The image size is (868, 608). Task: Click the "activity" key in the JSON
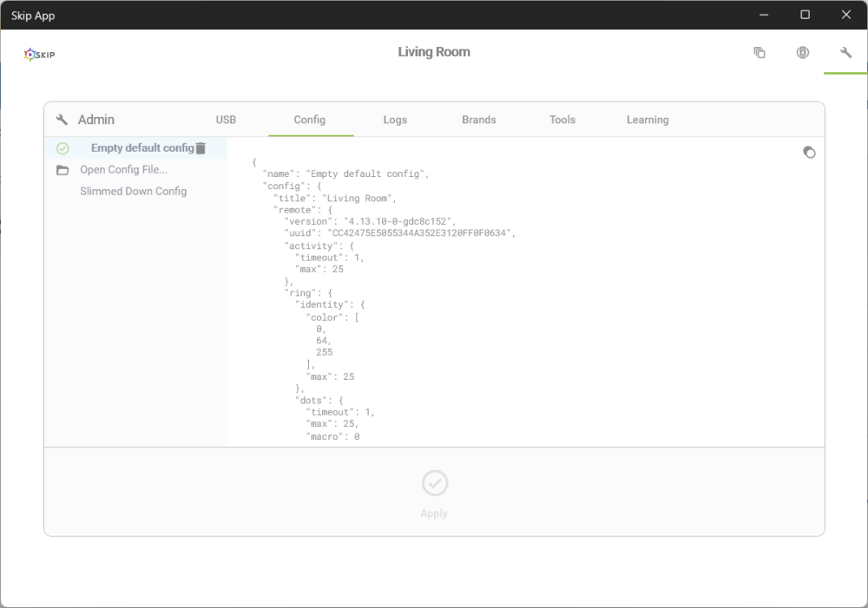[x=311, y=245]
